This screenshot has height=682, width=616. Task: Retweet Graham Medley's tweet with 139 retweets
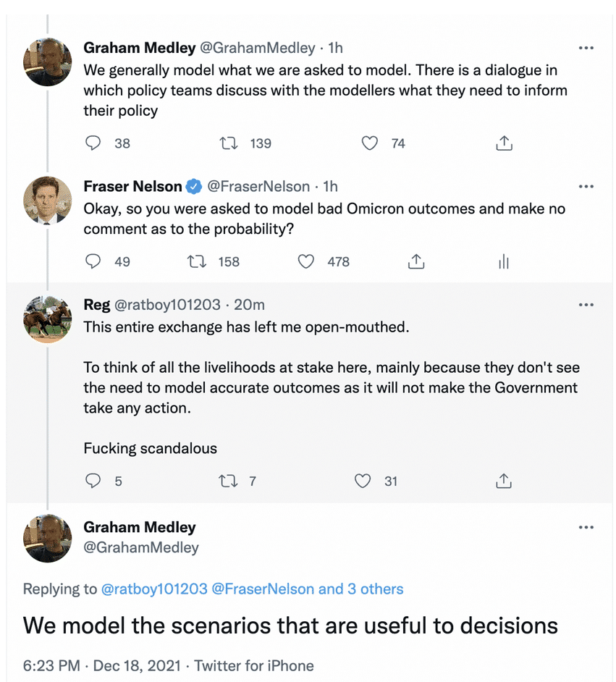[x=229, y=143]
